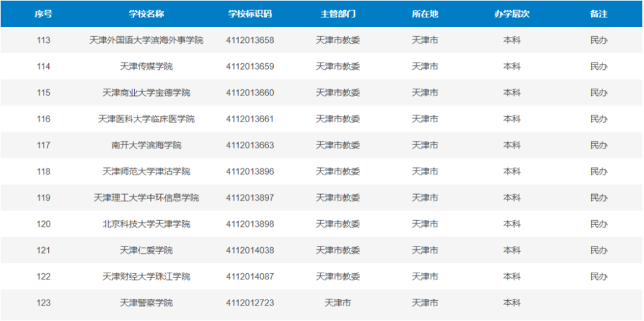This screenshot has height=321, width=644.
Task: Click 民办 remark in row 113
Action: [598, 40]
